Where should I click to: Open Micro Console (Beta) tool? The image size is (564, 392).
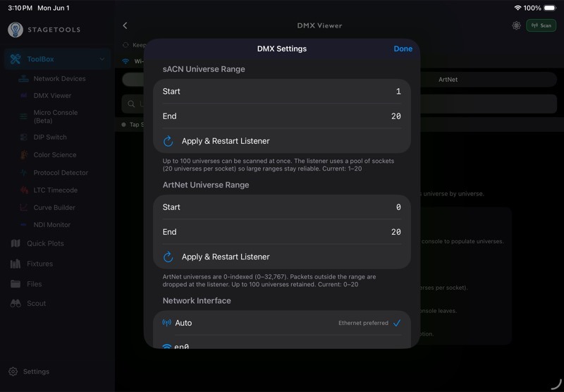(56, 116)
